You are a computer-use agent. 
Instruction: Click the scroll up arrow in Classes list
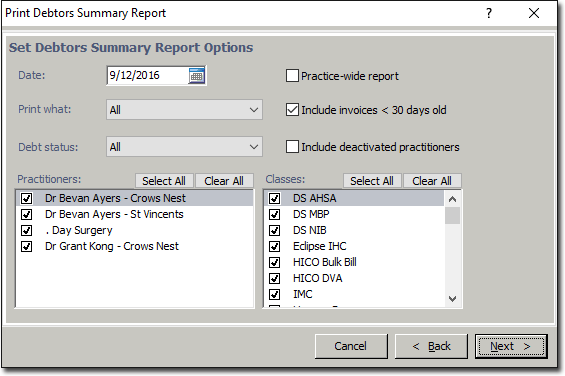tap(453, 199)
